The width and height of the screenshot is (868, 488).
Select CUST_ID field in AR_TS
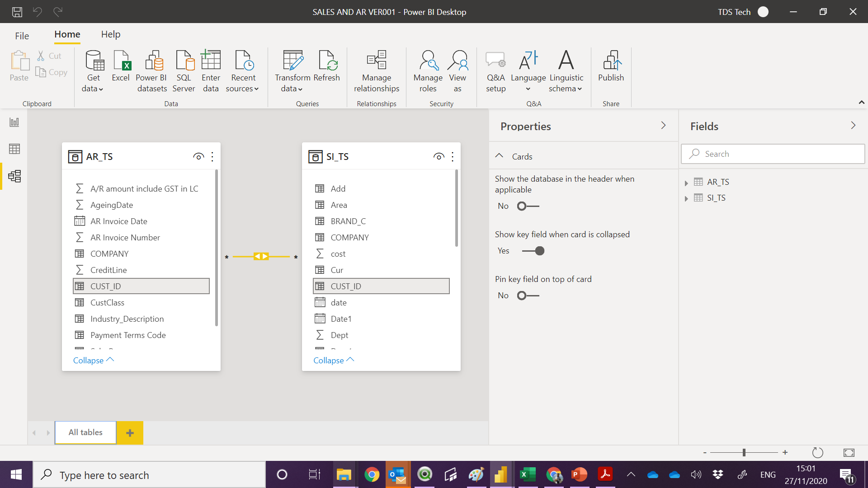[x=141, y=286]
